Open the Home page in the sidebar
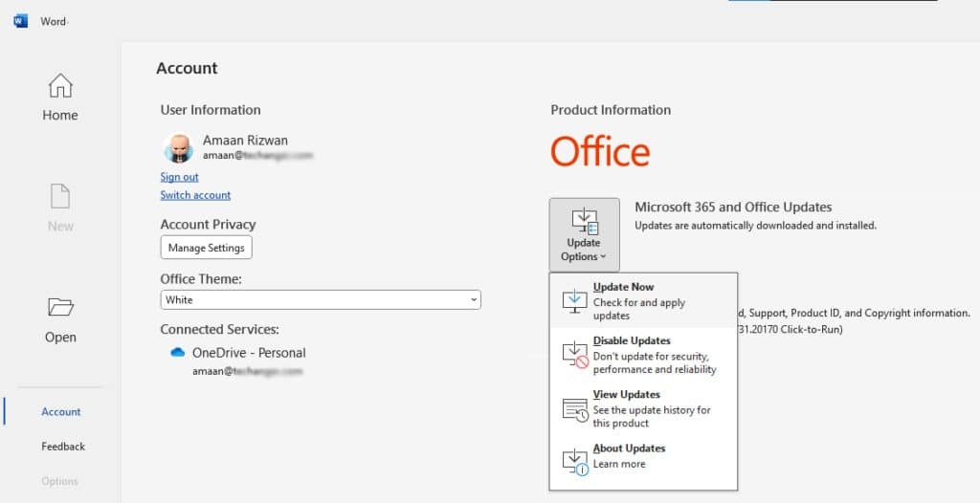The width and height of the screenshot is (980, 503). pos(60,98)
